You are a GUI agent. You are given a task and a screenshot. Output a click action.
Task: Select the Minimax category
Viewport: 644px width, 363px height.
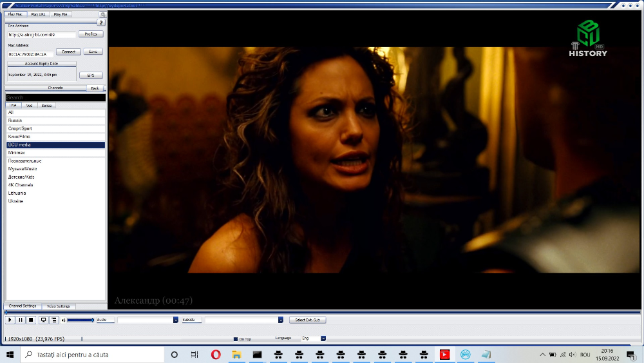[55, 153]
